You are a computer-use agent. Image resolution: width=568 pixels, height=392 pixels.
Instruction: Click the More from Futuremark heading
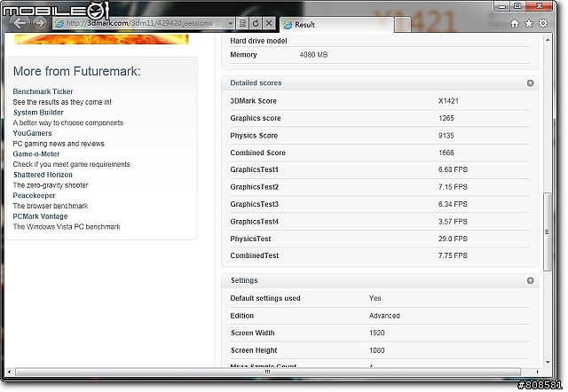click(x=76, y=71)
